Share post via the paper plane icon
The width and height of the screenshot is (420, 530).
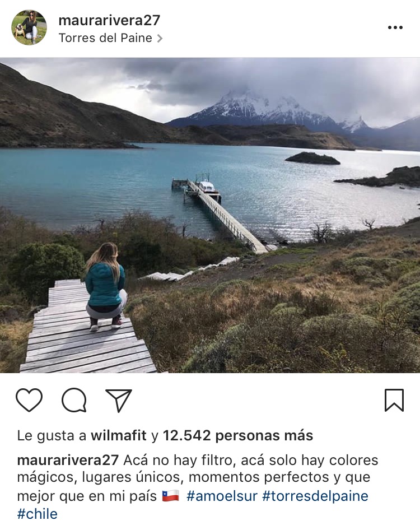pos(119,400)
